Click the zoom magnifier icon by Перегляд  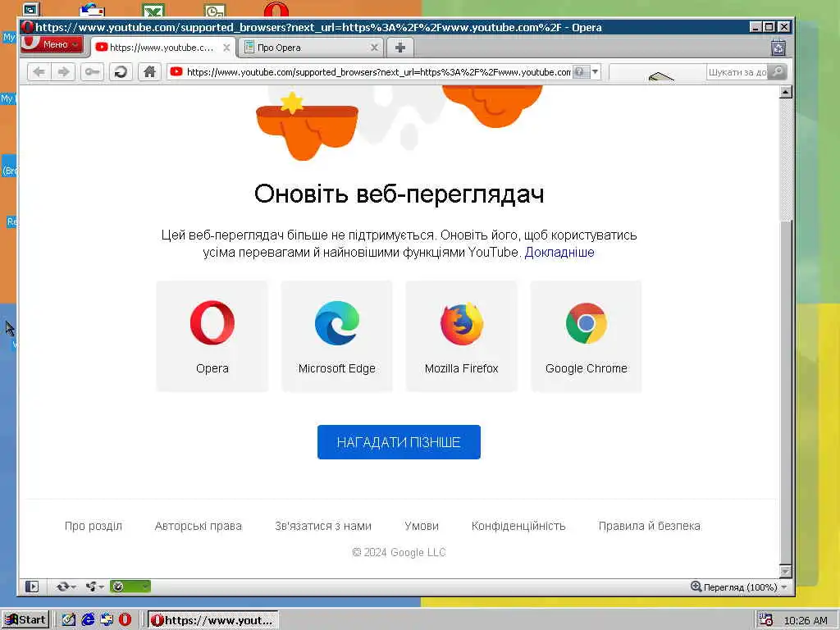696,587
